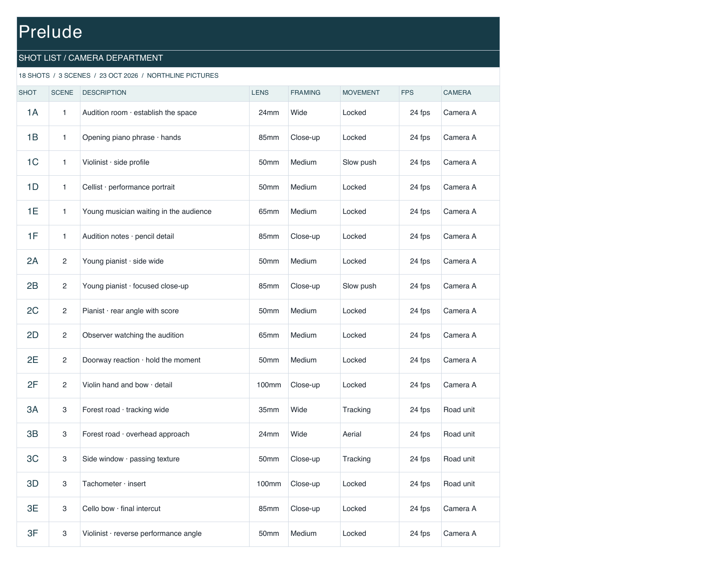
Task: Click the 100mm lens in row 2F
Action: click(269, 385)
